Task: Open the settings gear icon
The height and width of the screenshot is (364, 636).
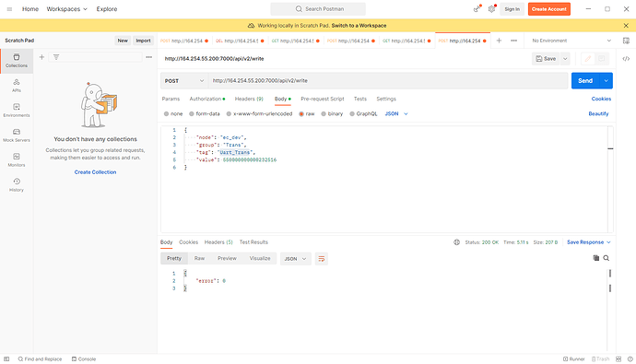Action: [x=491, y=9]
